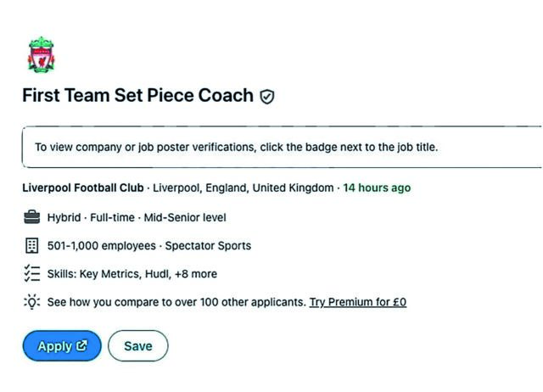
Task: Click the lightbulb icon beside applicant comparison
Action: tap(32, 301)
